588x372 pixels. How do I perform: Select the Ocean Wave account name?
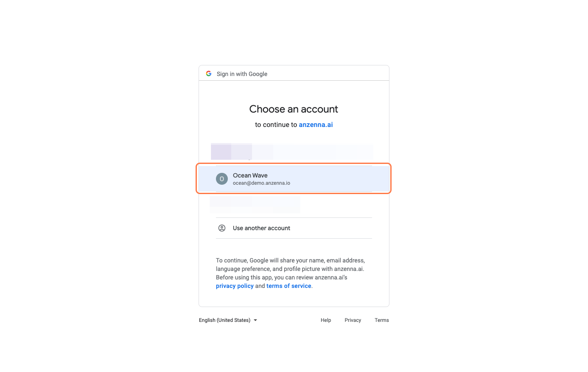(250, 175)
